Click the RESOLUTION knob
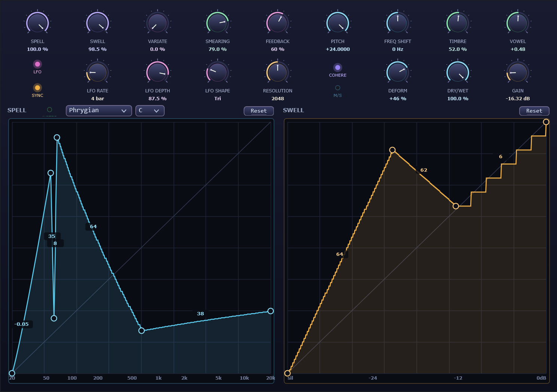 click(278, 72)
